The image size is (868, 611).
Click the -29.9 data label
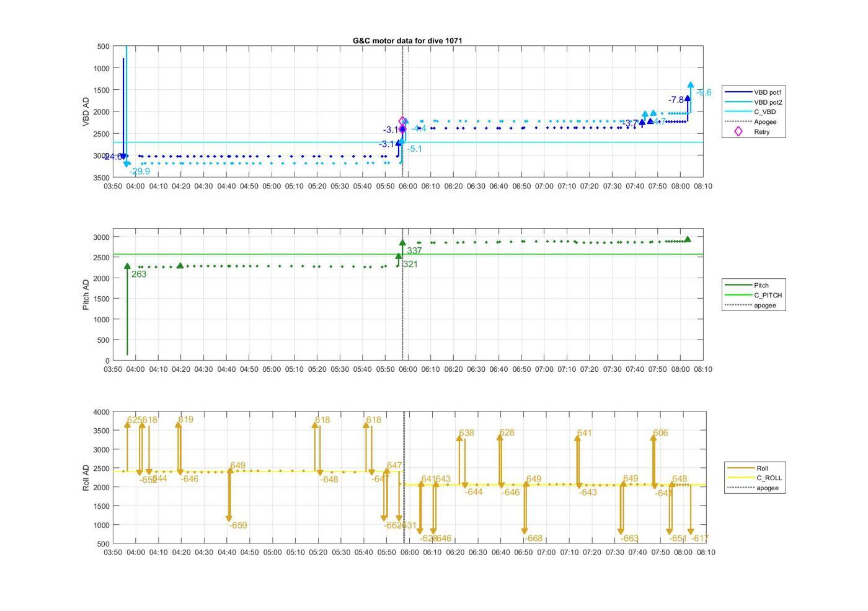pyautogui.click(x=139, y=172)
